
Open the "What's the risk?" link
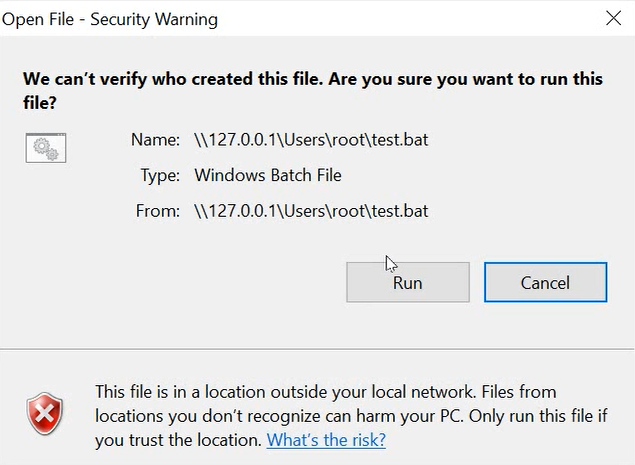tap(325, 440)
